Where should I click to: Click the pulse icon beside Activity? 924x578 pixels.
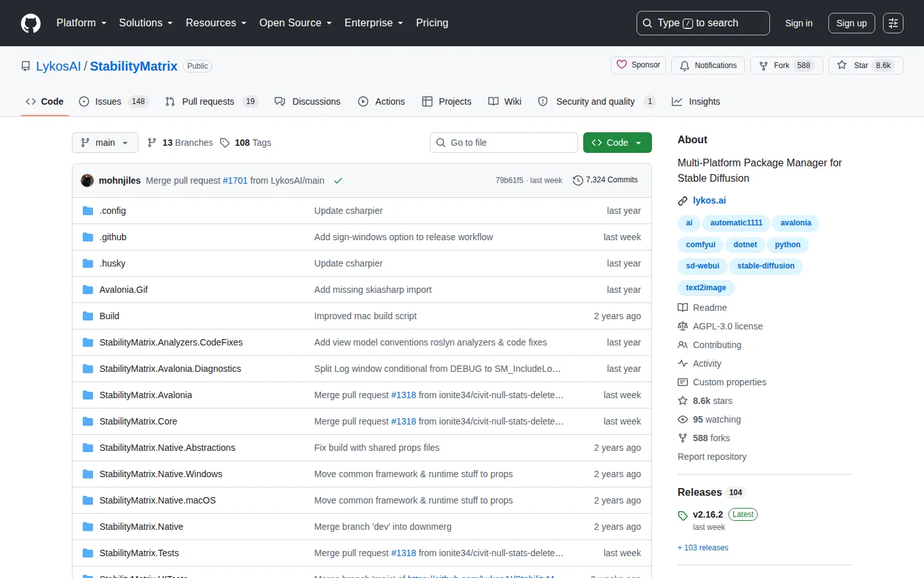click(683, 363)
